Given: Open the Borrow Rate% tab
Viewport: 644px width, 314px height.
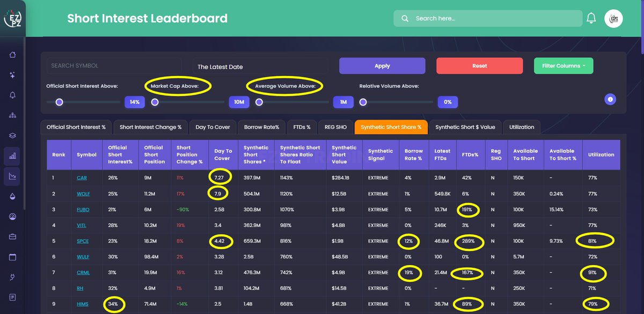Looking at the screenshot, I should coord(261,127).
